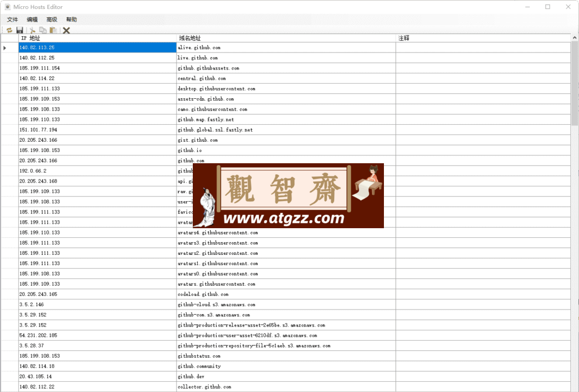Select github-production-release-asset-2e65be cell
Viewport: 579px width, 392px height.
[x=286, y=325]
